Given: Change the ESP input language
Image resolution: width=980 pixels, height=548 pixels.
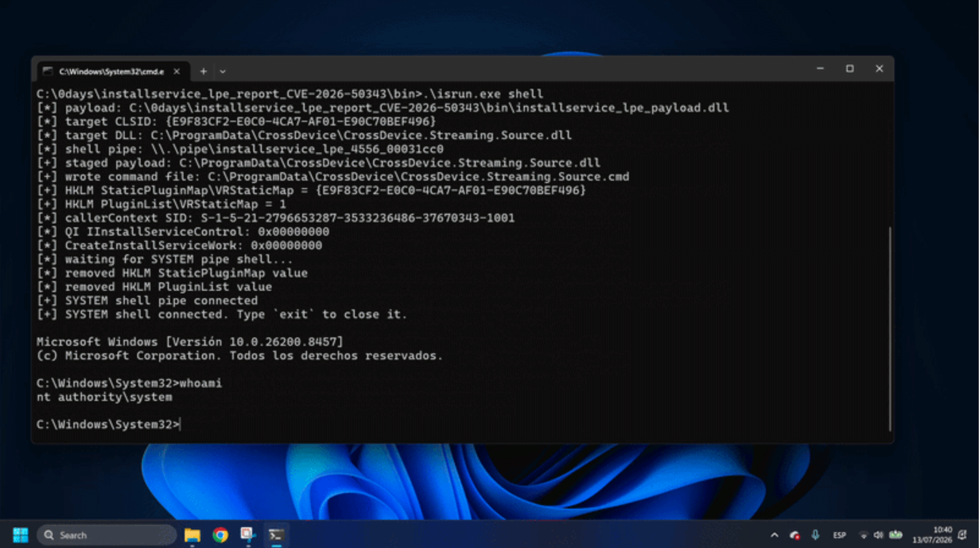Looking at the screenshot, I should click(x=839, y=535).
